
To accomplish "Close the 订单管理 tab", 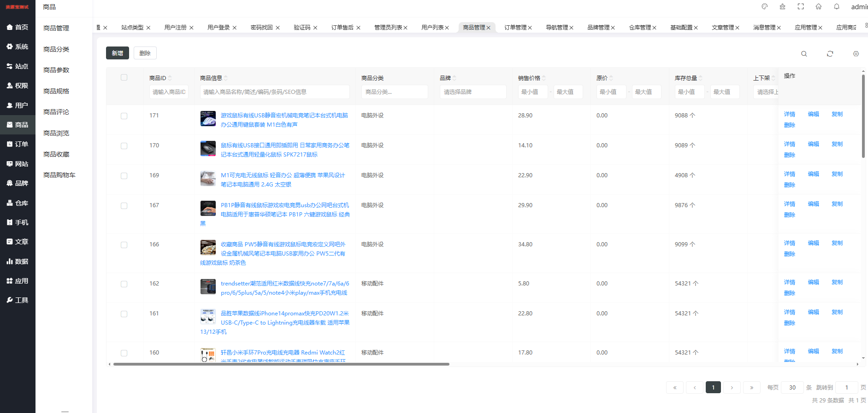I will point(530,28).
